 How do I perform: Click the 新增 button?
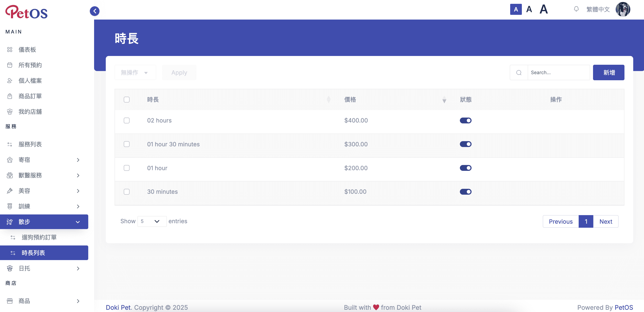pos(609,73)
